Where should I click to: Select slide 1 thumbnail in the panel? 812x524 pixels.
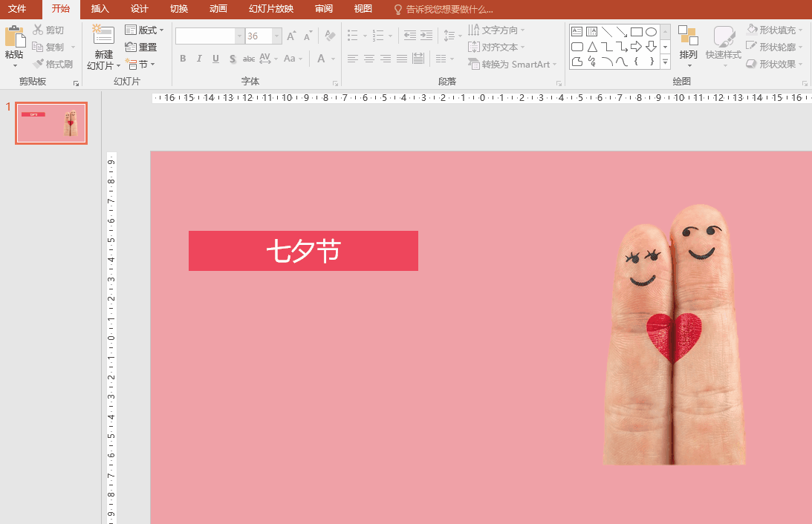(x=51, y=123)
